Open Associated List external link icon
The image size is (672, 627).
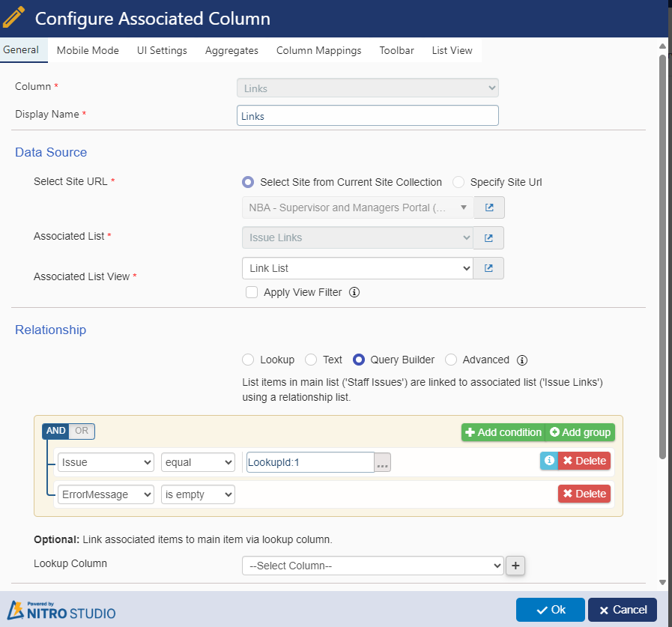[x=488, y=238]
